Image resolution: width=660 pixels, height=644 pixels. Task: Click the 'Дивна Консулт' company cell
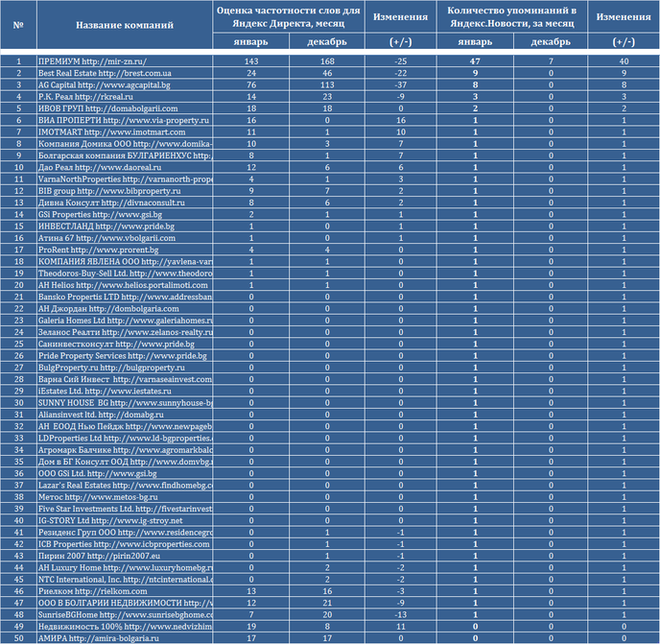pos(125,203)
